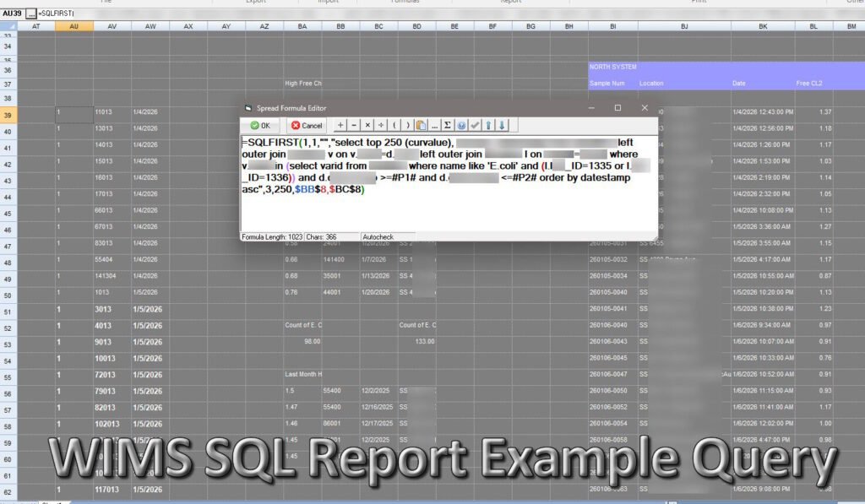Open the formula help globe icon

461,126
